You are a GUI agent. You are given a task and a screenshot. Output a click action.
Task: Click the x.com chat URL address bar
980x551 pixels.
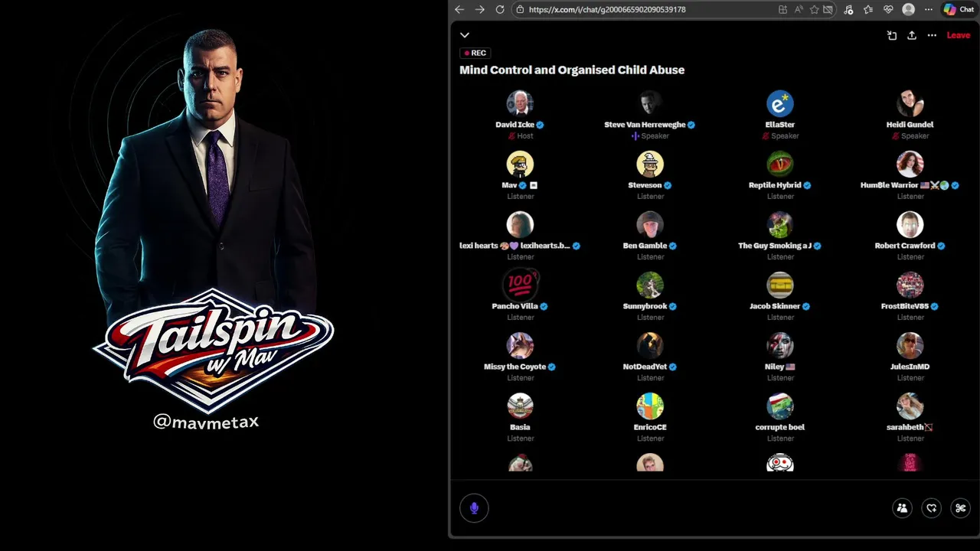coord(607,9)
